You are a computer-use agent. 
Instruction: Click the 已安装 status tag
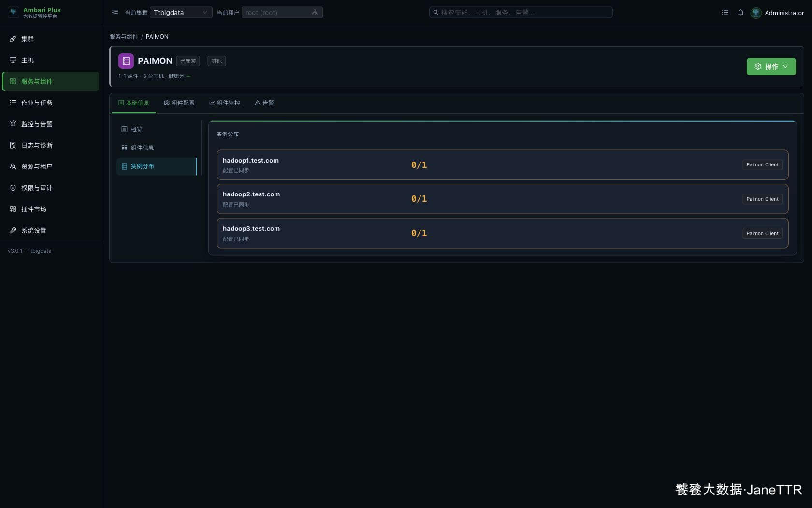(188, 61)
